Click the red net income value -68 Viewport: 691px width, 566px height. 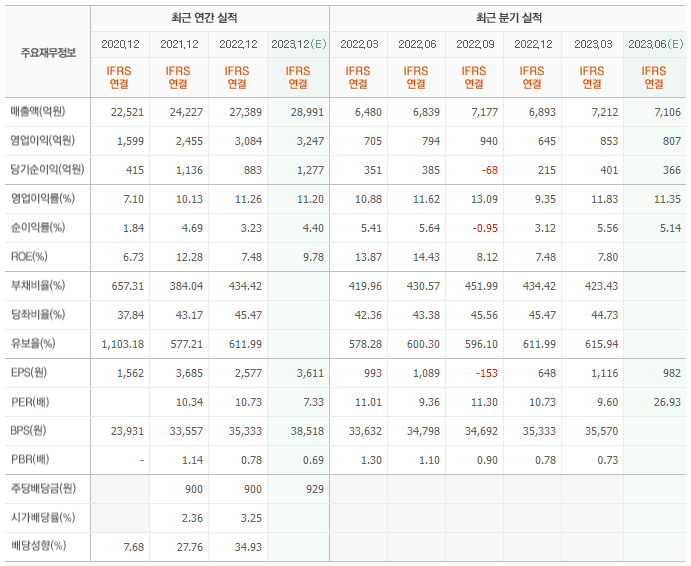[x=490, y=170]
